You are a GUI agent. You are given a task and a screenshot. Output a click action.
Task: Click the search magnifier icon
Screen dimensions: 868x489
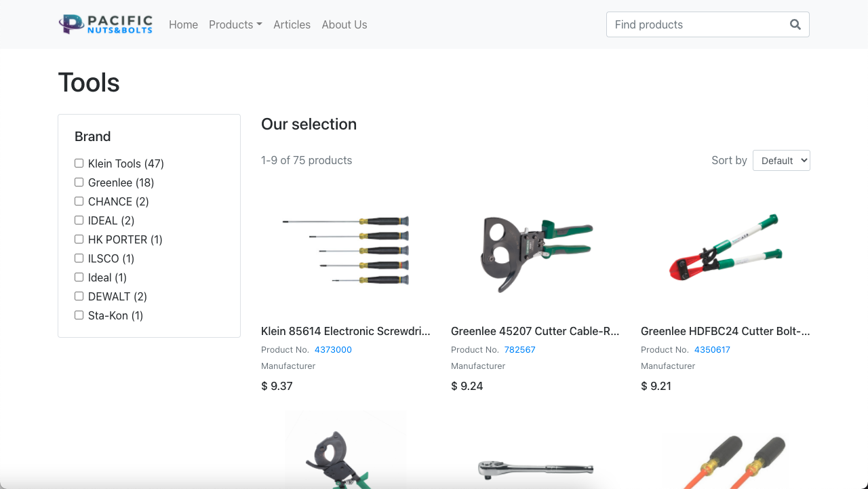[x=795, y=24]
